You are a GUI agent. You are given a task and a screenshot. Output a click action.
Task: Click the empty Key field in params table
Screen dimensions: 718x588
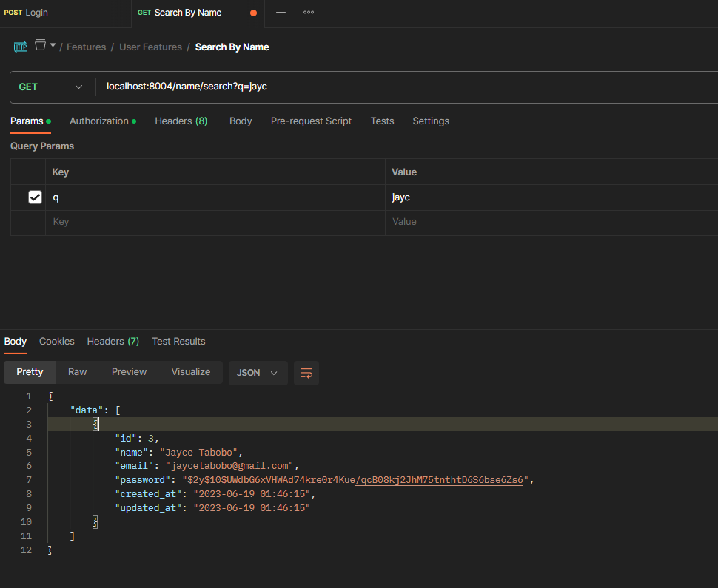point(215,222)
